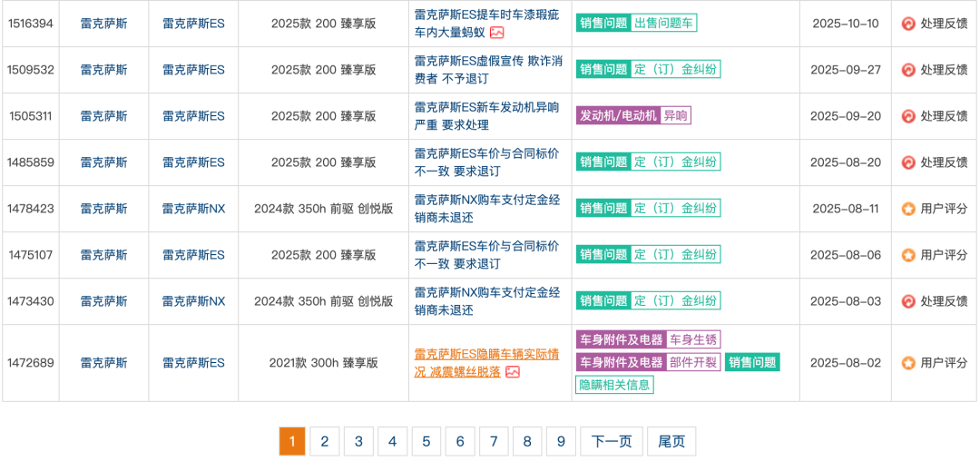Image resolution: width=980 pixels, height=461 pixels.
Task: Click 定（订）金纠纷 tag in row 1509532
Action: [676, 69]
